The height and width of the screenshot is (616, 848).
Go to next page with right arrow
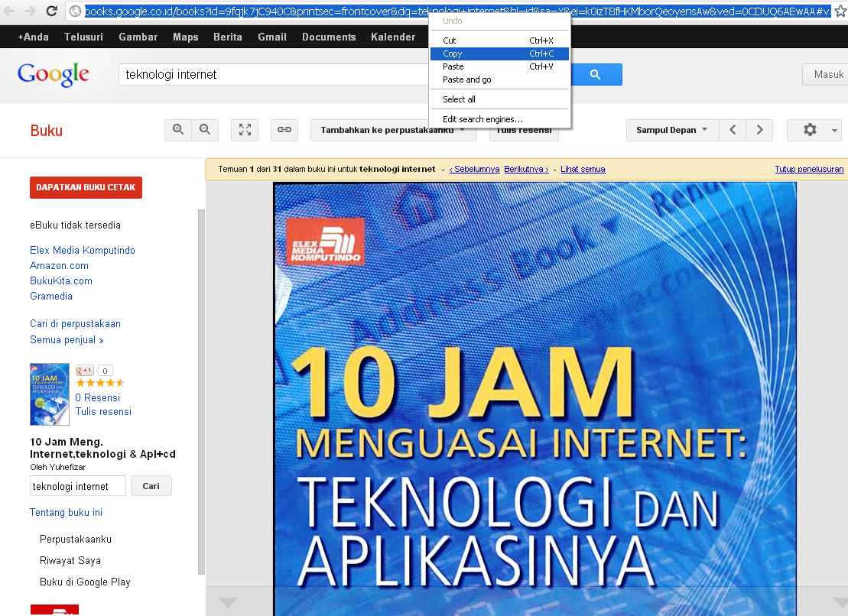[x=759, y=130]
